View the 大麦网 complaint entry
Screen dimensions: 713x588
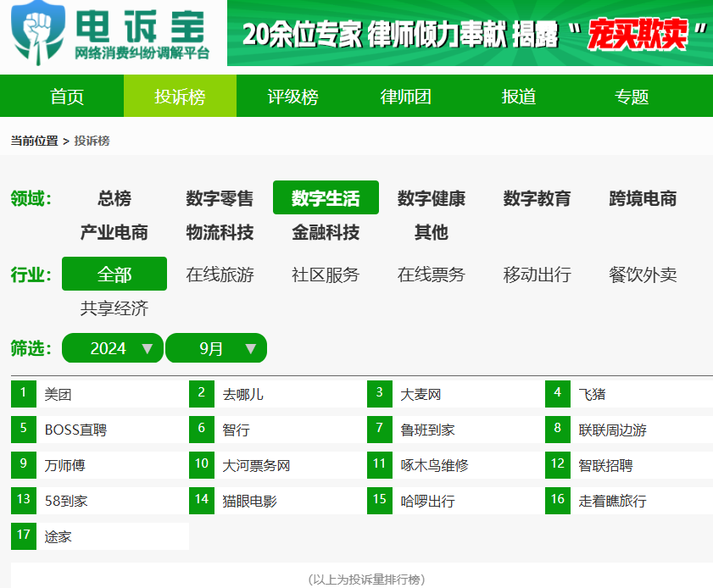click(x=421, y=394)
